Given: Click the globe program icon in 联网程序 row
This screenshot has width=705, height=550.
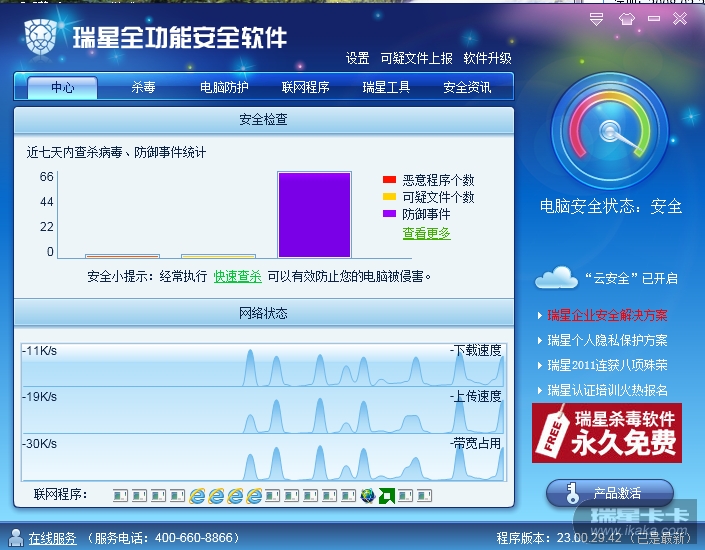Looking at the screenshot, I should 368,496.
